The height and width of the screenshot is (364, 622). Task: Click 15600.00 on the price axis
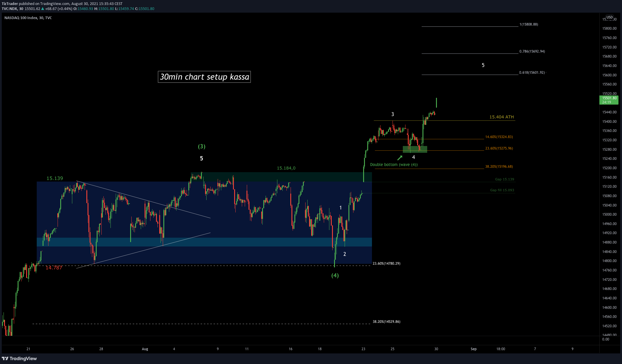click(609, 75)
